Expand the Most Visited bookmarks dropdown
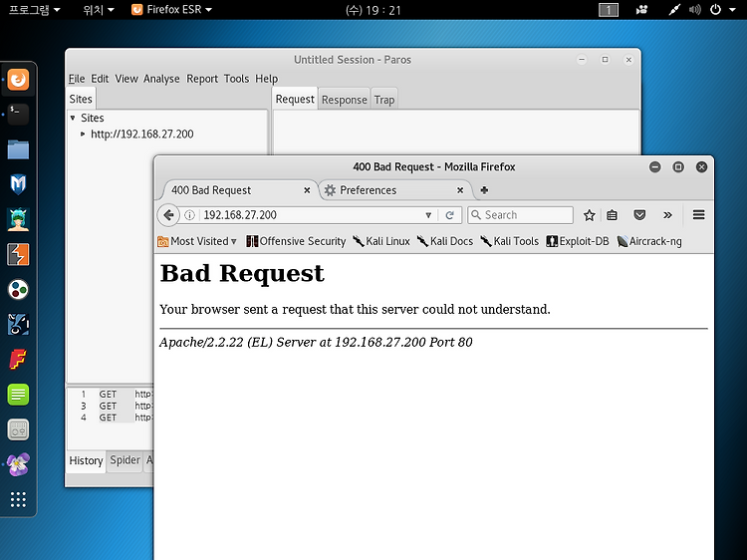Screen dimensions: 747x560 [197, 241]
